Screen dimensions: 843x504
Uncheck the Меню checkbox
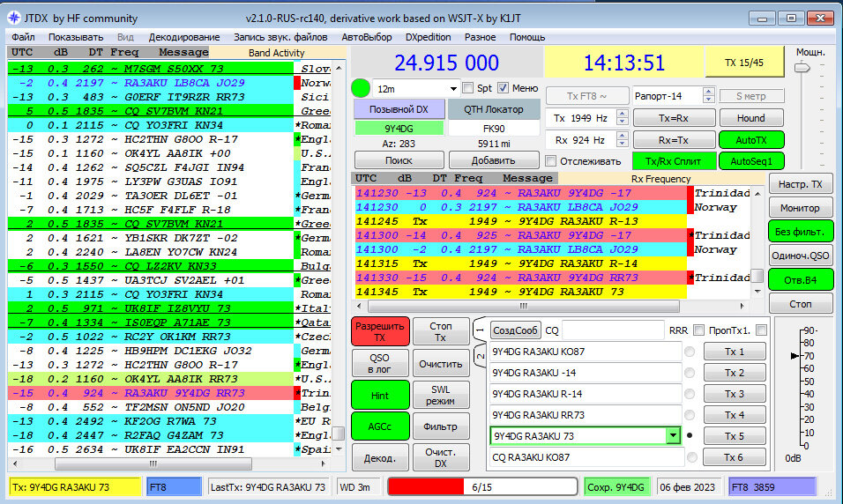503,87
